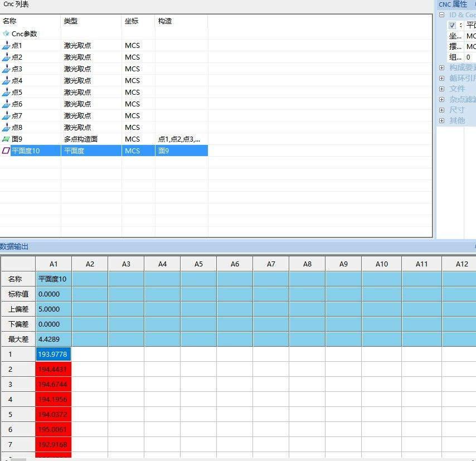
Task: Click the flatness parallelogram icon for 平面度10
Action: coord(6,151)
